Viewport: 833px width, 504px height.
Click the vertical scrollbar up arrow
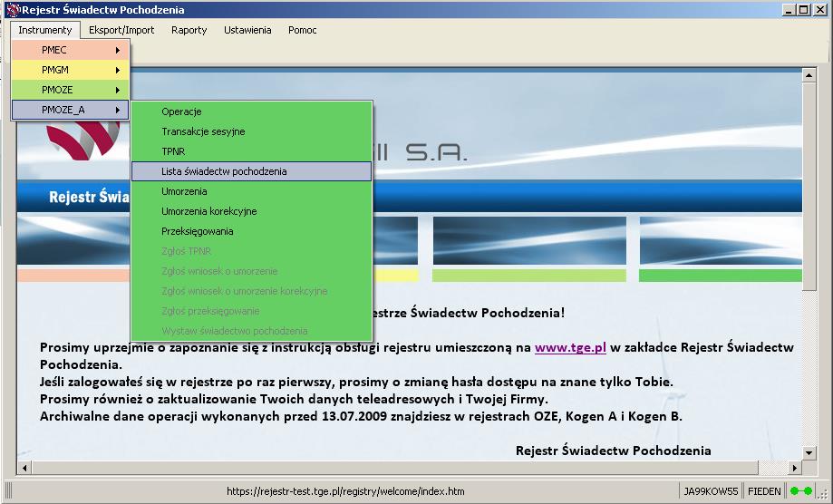(809, 75)
